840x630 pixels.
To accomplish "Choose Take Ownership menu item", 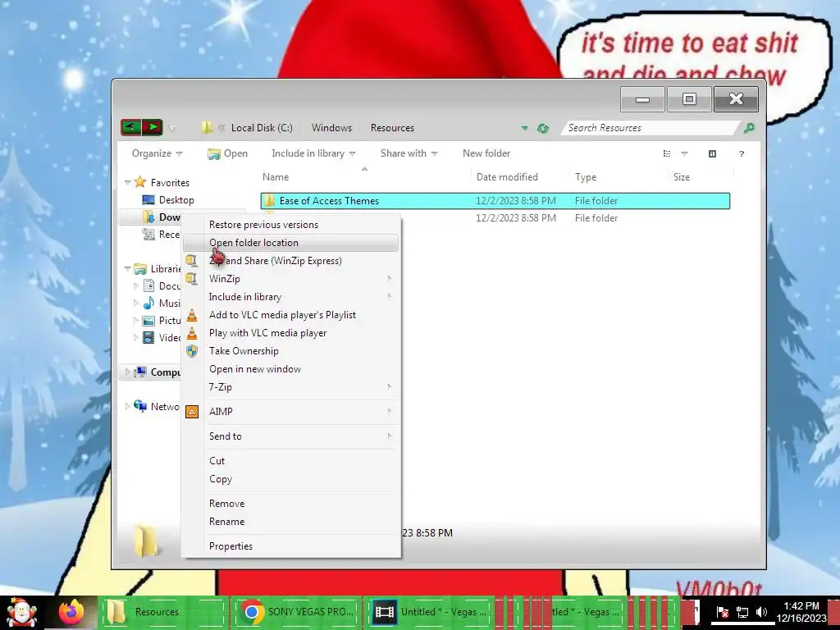I will coord(291,351).
